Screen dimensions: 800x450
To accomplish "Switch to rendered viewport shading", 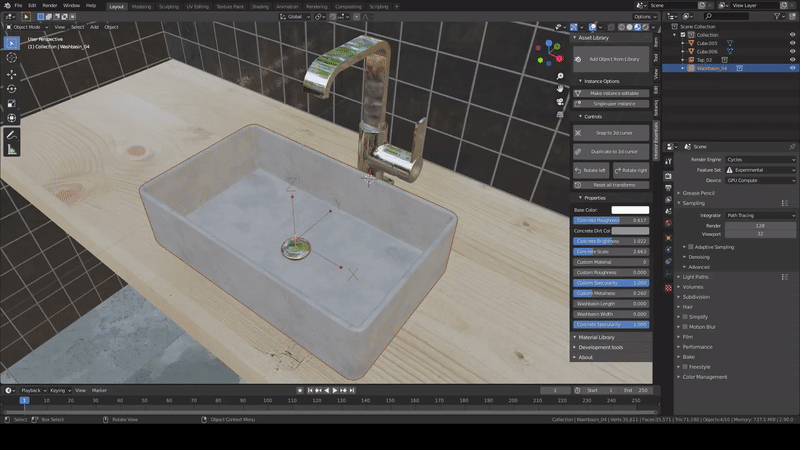I will click(x=646, y=27).
